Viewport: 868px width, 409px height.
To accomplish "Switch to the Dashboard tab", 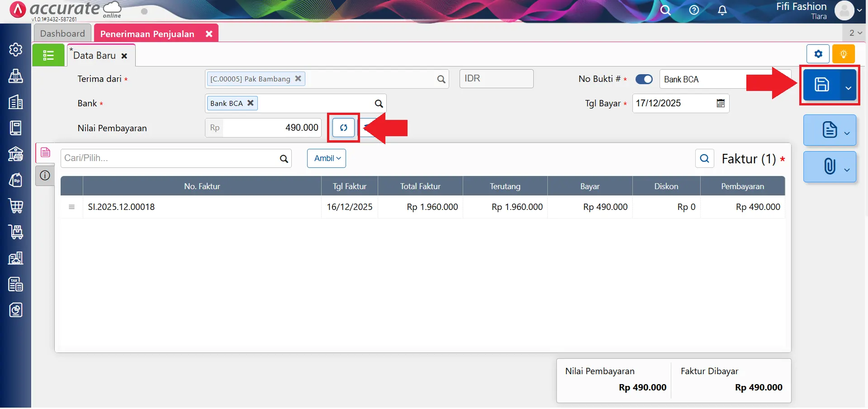I will pyautogui.click(x=62, y=33).
